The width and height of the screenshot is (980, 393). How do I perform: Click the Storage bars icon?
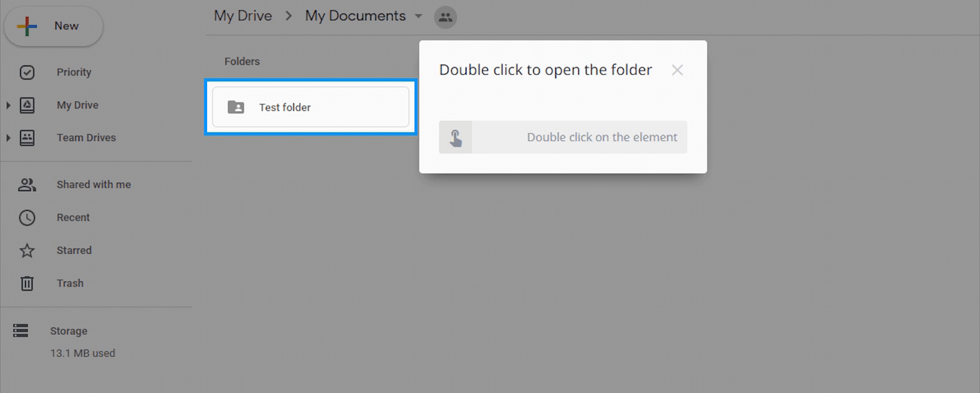coord(20,331)
